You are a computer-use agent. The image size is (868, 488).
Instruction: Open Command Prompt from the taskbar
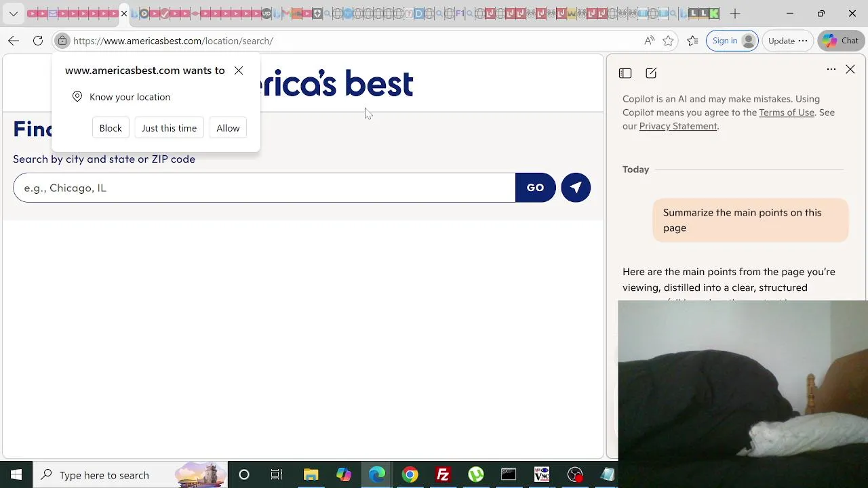point(509,475)
